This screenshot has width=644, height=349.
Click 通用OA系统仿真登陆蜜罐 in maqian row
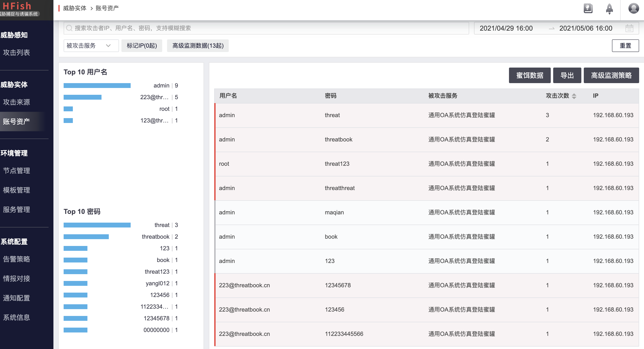461,212
